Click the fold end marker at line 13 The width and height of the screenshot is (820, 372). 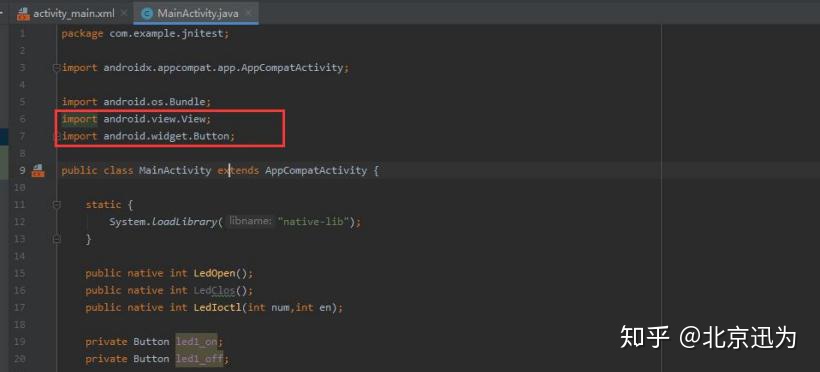[x=56, y=239]
